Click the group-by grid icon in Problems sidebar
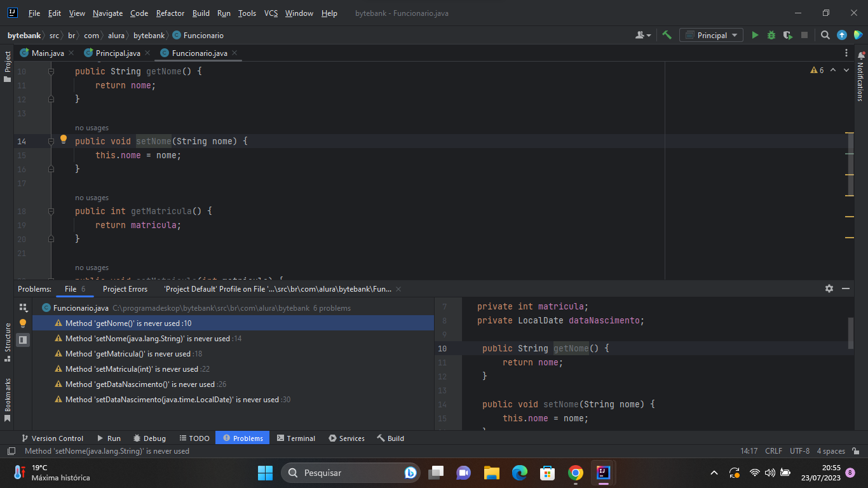 click(23, 308)
